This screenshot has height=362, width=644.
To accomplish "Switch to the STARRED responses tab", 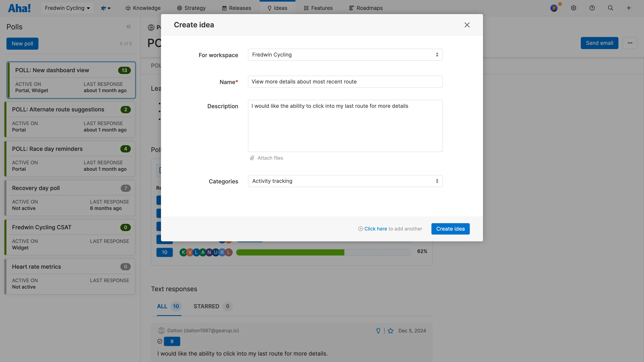I will tap(206, 306).
